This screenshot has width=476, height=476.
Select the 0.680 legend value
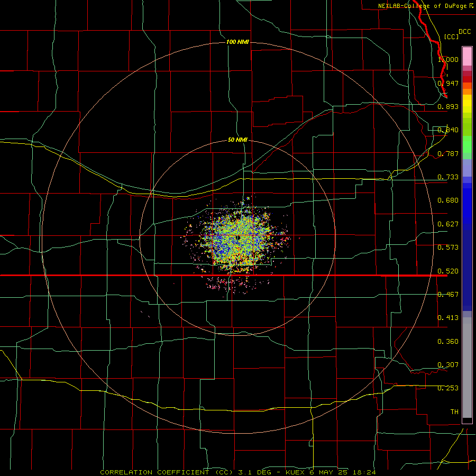448,200
